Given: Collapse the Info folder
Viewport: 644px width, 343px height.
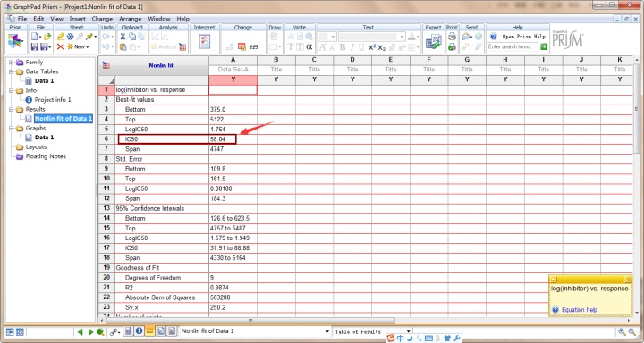Looking at the screenshot, I should [11, 91].
